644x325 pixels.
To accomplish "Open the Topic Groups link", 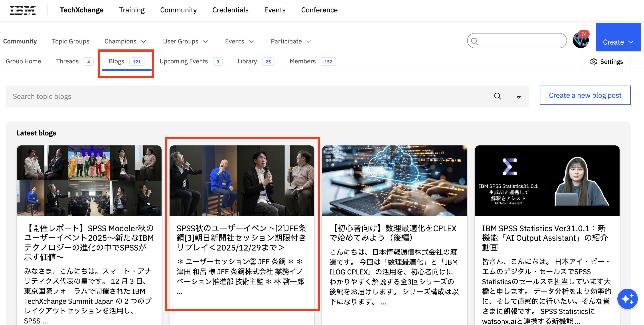I will click(x=71, y=41).
